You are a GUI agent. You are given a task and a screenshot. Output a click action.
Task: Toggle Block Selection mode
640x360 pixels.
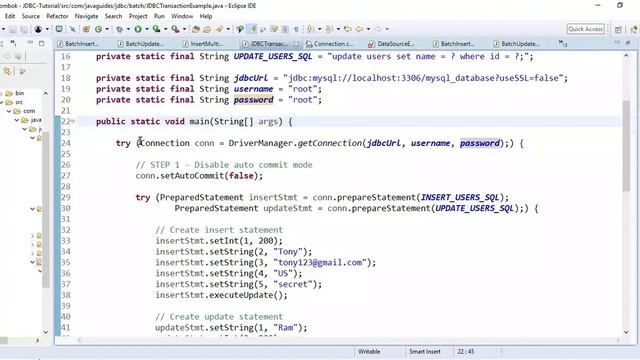tap(285, 29)
